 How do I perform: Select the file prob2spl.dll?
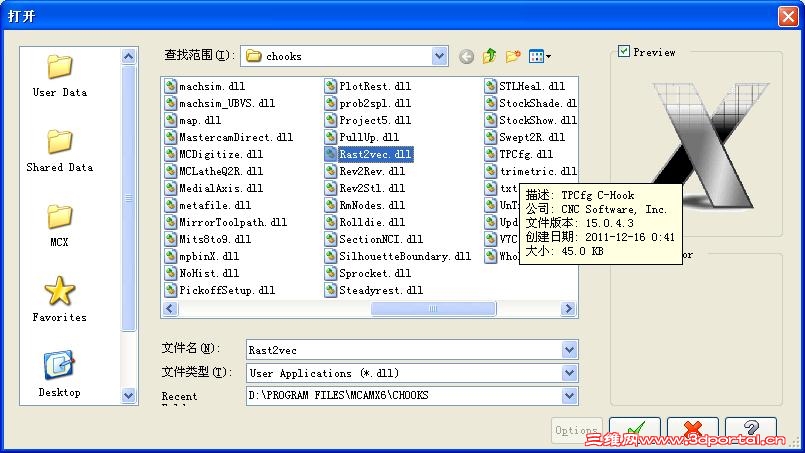pyautogui.click(x=368, y=103)
